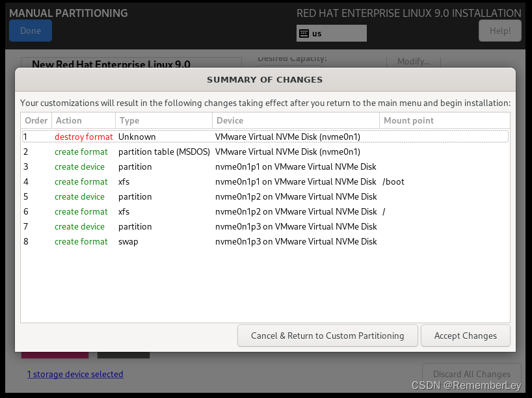This screenshot has height=398, width=532.
Task: Select the swap create format row
Action: click(x=265, y=241)
